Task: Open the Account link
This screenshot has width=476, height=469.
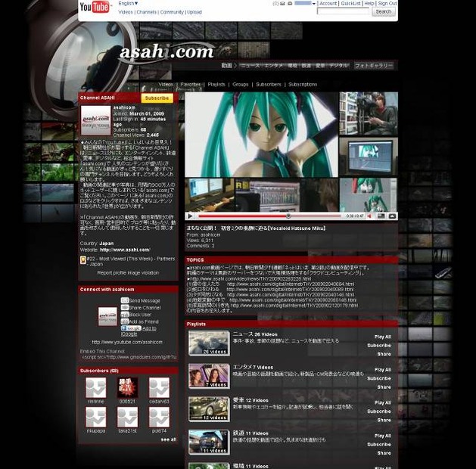Action: (328, 3)
